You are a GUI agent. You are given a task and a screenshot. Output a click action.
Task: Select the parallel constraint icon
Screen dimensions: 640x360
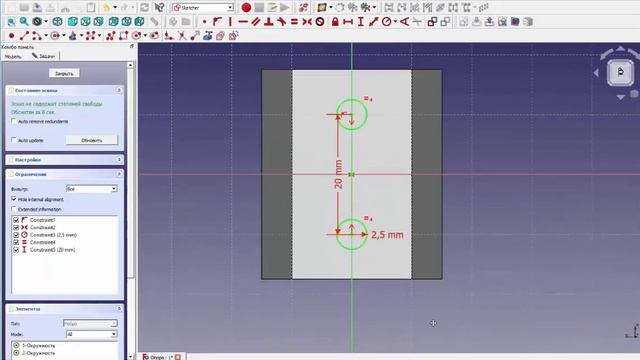[x=256, y=22]
